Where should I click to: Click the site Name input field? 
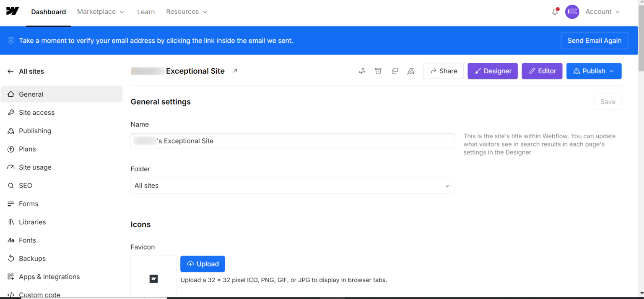click(292, 141)
